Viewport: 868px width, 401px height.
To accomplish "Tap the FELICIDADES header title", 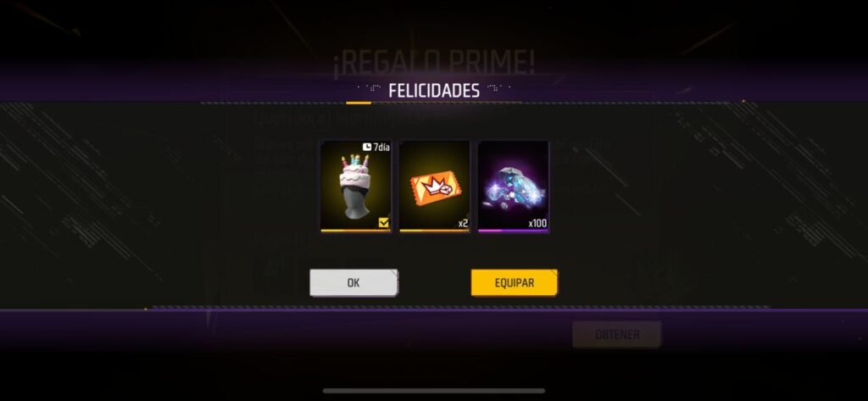I will (434, 90).
